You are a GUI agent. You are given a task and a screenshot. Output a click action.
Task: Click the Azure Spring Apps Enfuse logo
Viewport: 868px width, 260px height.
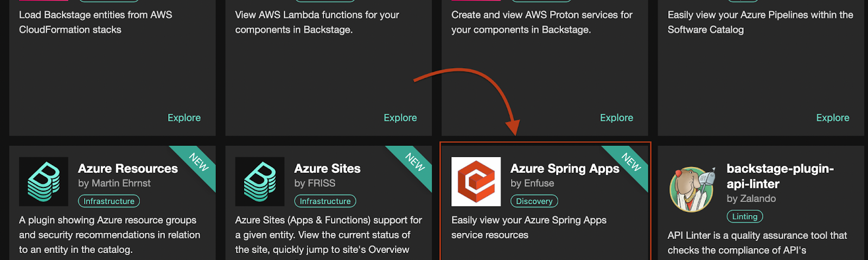[476, 181]
